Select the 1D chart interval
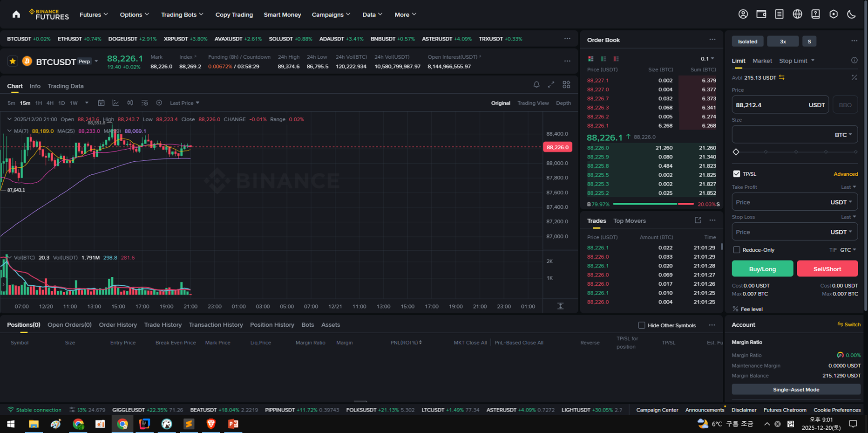This screenshot has width=868, height=433. pyautogui.click(x=61, y=103)
